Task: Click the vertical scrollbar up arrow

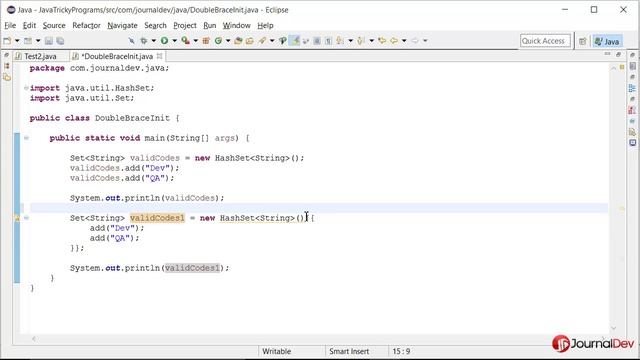Action: click(613, 68)
